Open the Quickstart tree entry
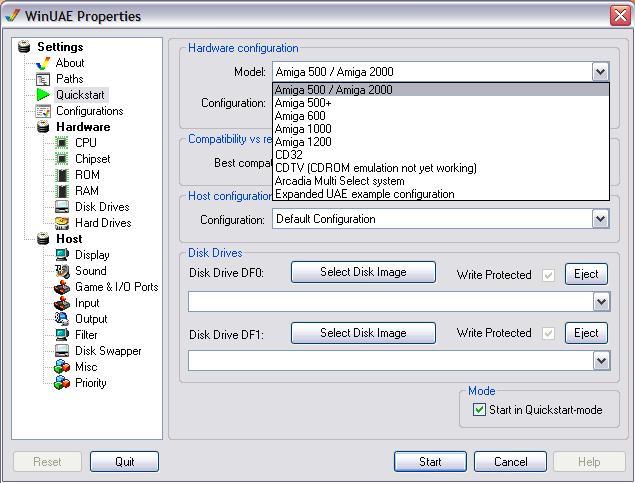The image size is (635, 483). tap(80, 95)
